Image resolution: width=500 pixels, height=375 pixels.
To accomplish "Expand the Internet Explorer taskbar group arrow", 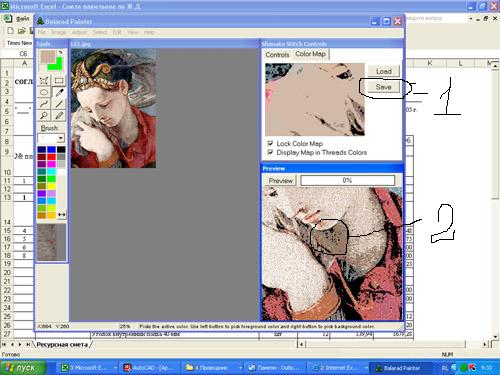I will point(366,368).
